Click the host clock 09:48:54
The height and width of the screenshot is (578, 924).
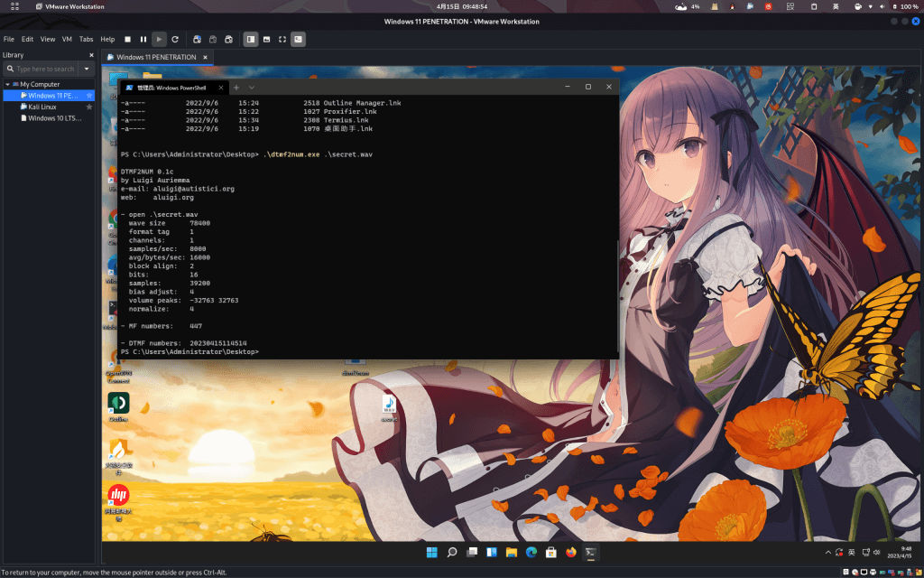tap(462, 6)
